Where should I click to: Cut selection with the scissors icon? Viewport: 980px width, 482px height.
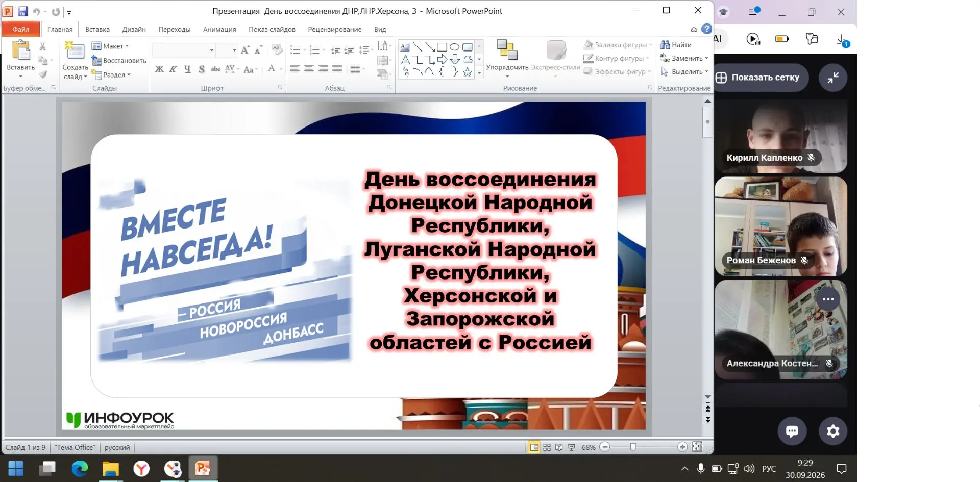point(43,47)
